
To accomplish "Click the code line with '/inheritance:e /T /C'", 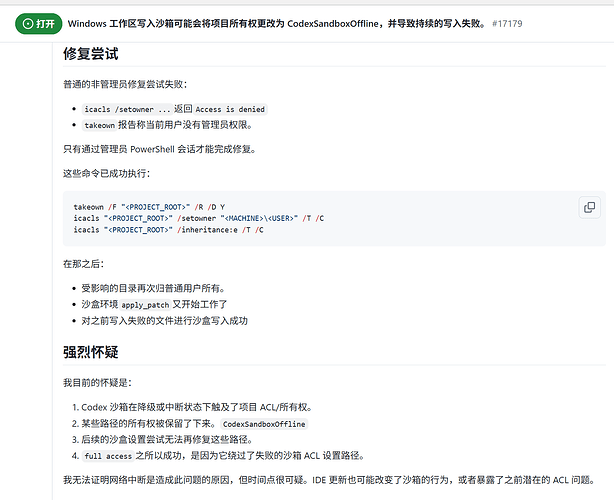I will [168, 230].
